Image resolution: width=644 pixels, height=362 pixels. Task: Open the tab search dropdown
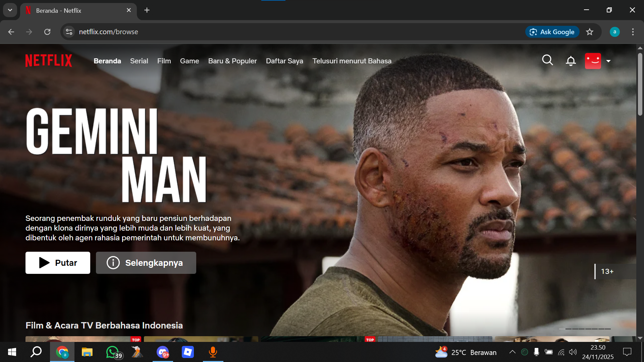pos(10,10)
